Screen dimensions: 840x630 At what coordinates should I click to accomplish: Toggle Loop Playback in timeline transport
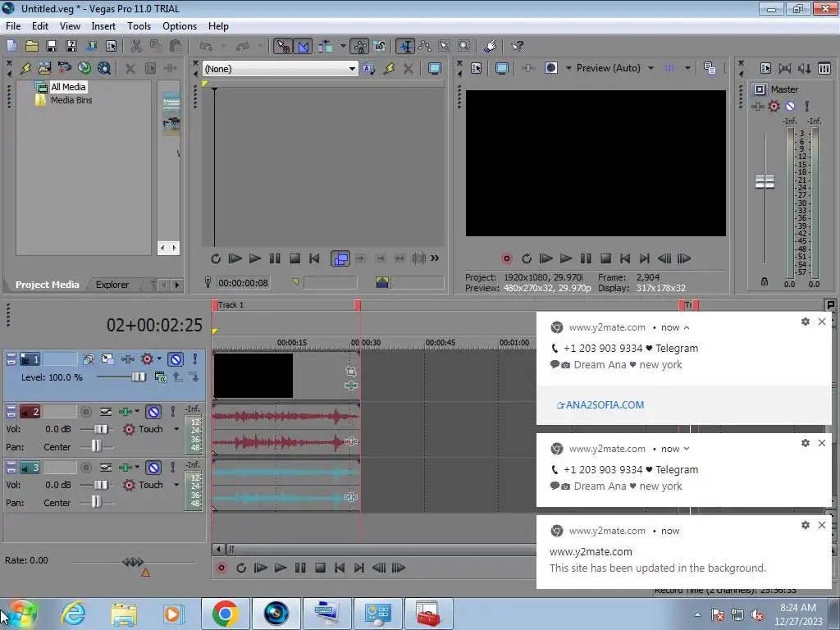241,568
